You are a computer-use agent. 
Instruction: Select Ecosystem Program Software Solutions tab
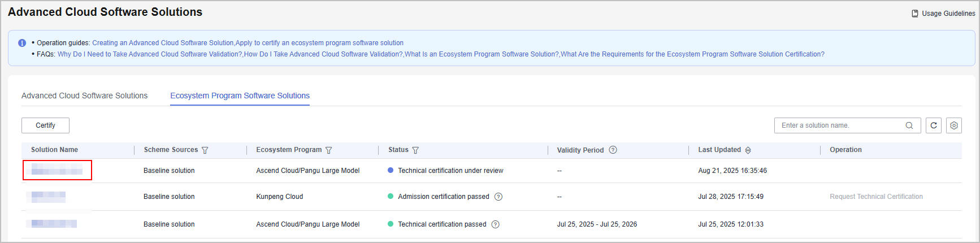(240, 96)
